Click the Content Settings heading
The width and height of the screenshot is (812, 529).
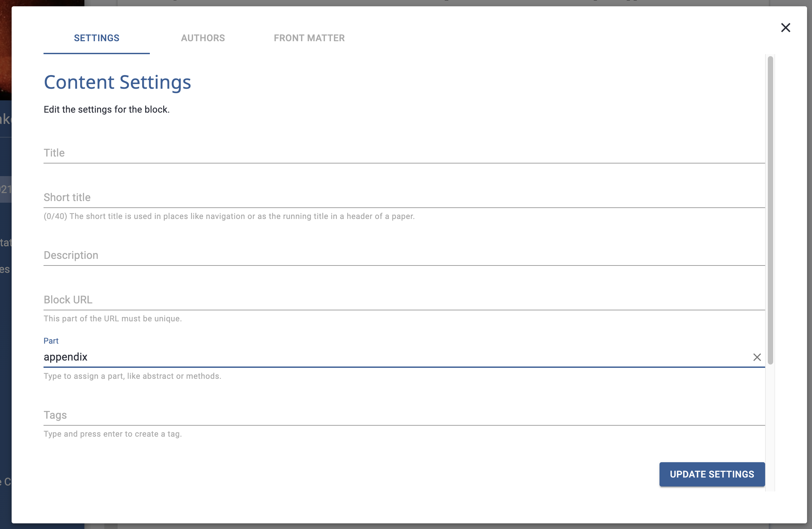click(117, 82)
